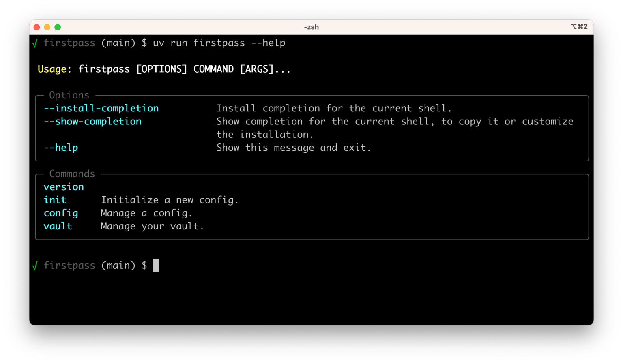Screen dimensions: 623x364
Task: Click the ⌥⌘2 shortcut indicator in title bar
Action: [x=579, y=27]
